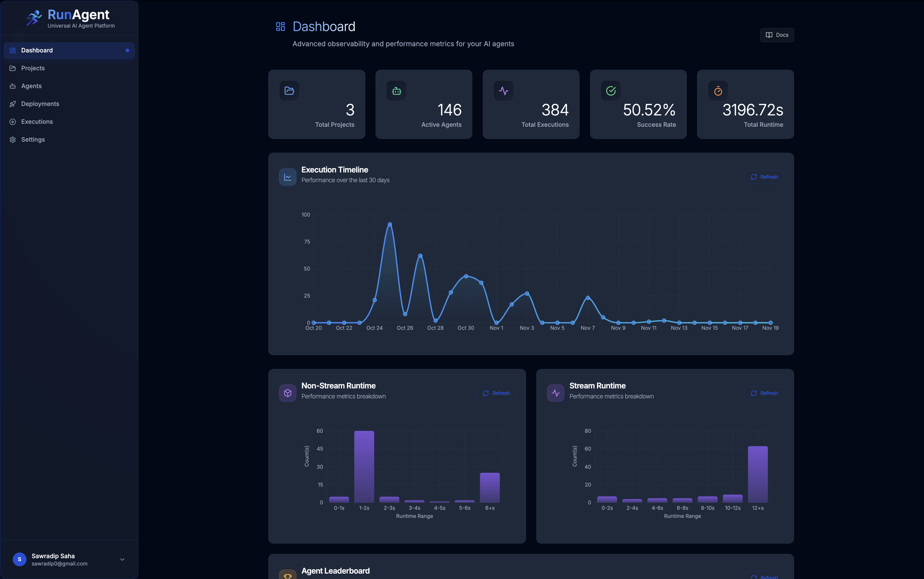Image resolution: width=924 pixels, height=579 pixels.
Task: Open the Docs button
Action: (x=777, y=35)
